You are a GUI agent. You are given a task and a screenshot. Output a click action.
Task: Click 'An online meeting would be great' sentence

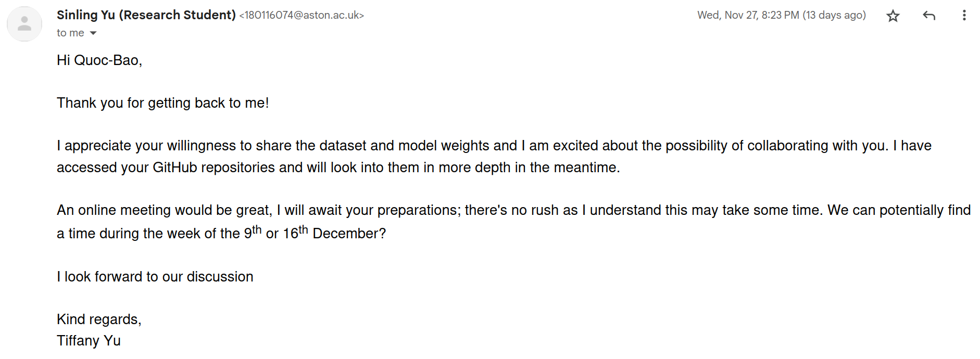click(x=164, y=210)
